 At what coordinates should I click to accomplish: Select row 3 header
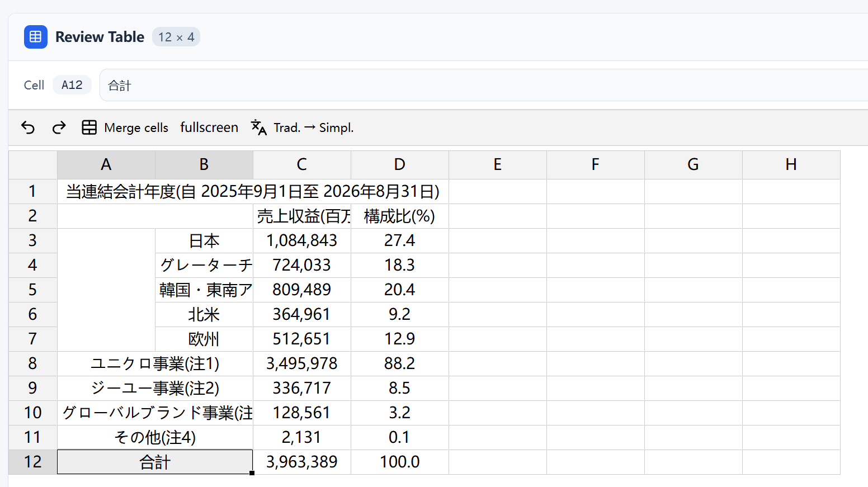point(33,240)
